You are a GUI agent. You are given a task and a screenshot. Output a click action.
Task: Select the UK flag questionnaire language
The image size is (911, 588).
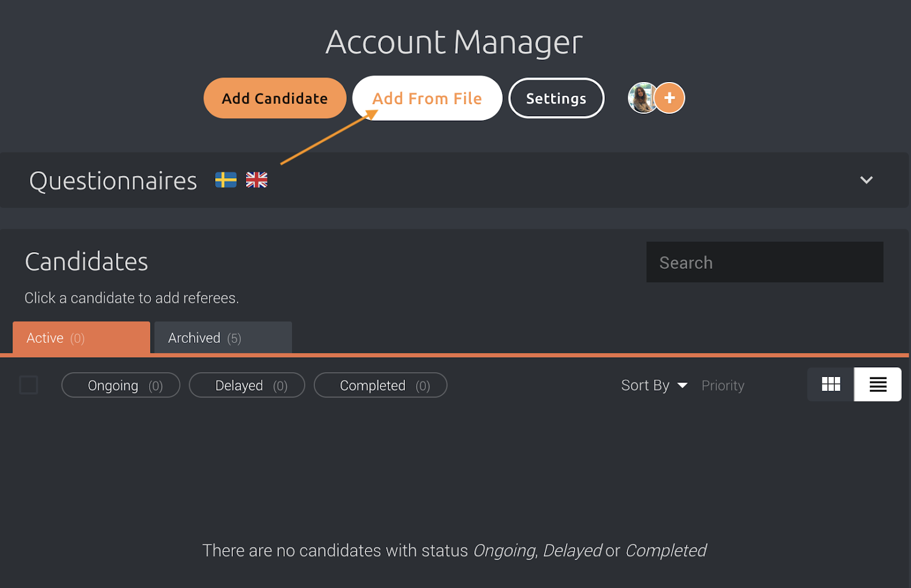256,180
